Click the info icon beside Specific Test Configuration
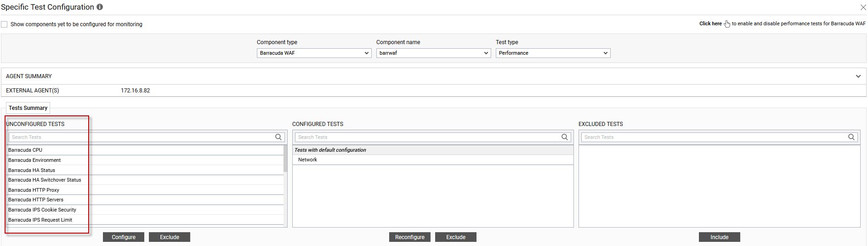The width and height of the screenshot is (868, 246). (x=100, y=7)
